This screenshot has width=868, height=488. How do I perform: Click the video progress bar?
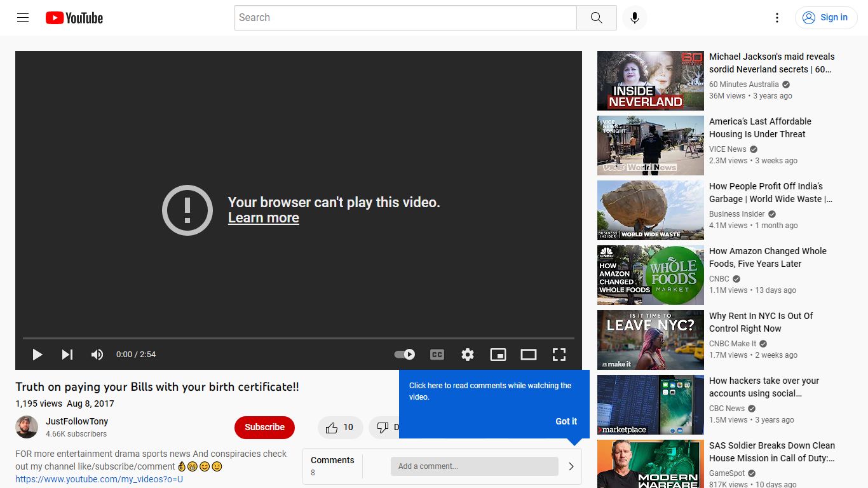pyautogui.click(x=299, y=338)
